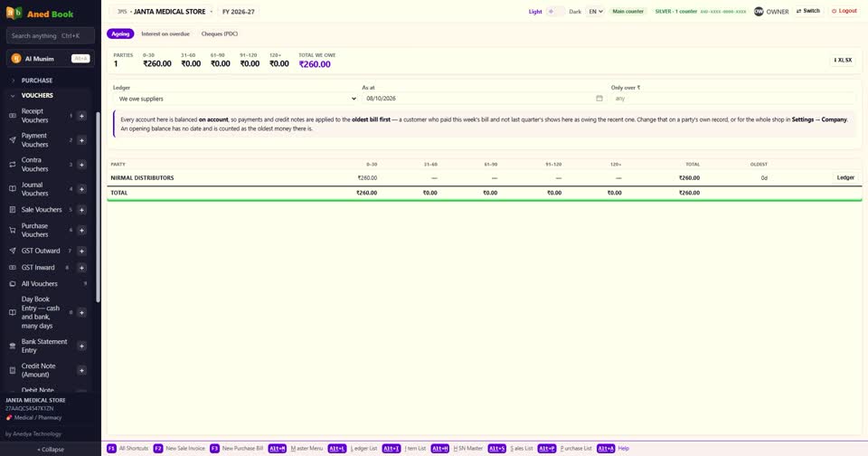Click Alt+S Sales List shortcut

pyautogui.click(x=510, y=448)
